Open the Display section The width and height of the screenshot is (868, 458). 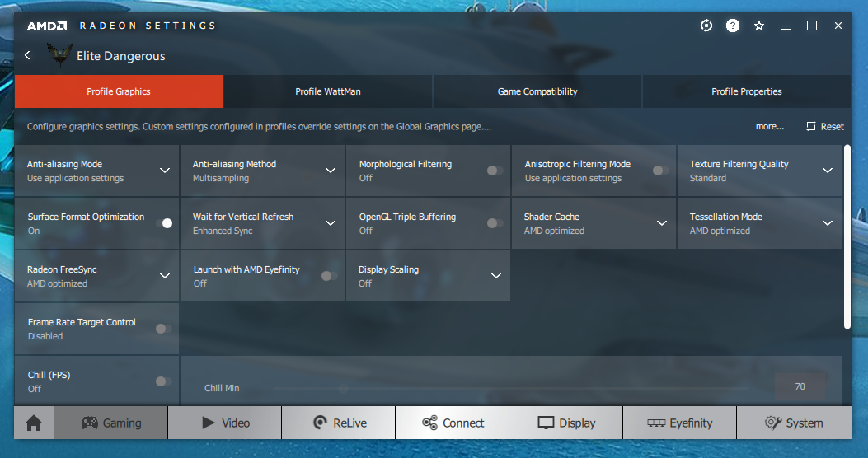[x=565, y=423]
